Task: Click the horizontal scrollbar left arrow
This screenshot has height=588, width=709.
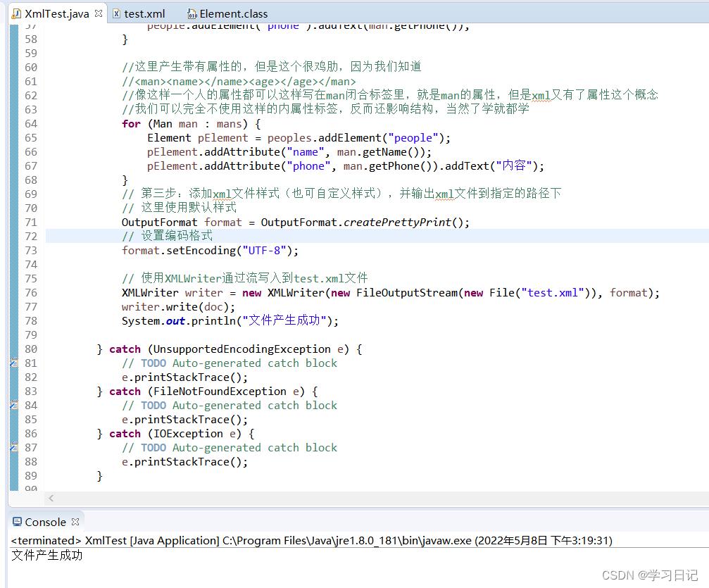Action: tap(51, 498)
